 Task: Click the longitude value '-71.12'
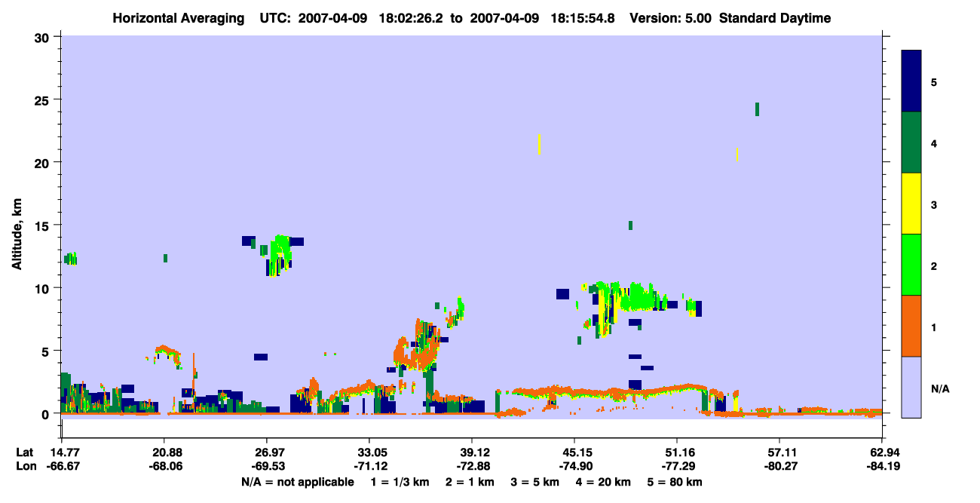tap(369, 467)
